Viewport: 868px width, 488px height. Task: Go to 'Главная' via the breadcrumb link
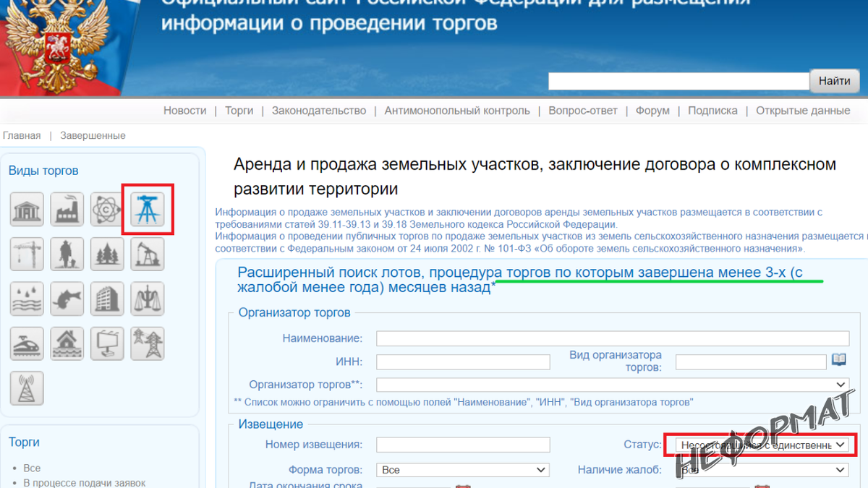[22, 135]
